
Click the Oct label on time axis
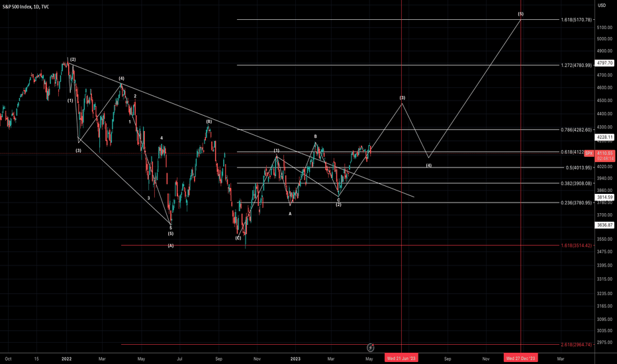8,359
